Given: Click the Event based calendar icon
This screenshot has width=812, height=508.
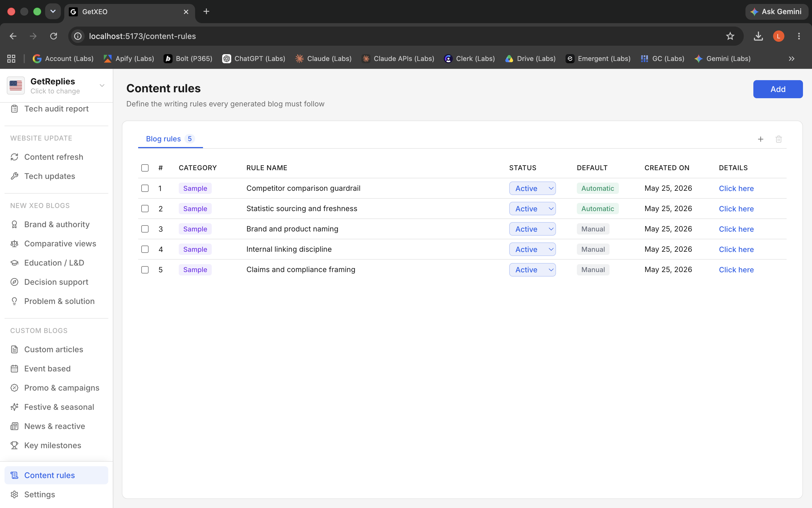Looking at the screenshot, I should (14, 369).
